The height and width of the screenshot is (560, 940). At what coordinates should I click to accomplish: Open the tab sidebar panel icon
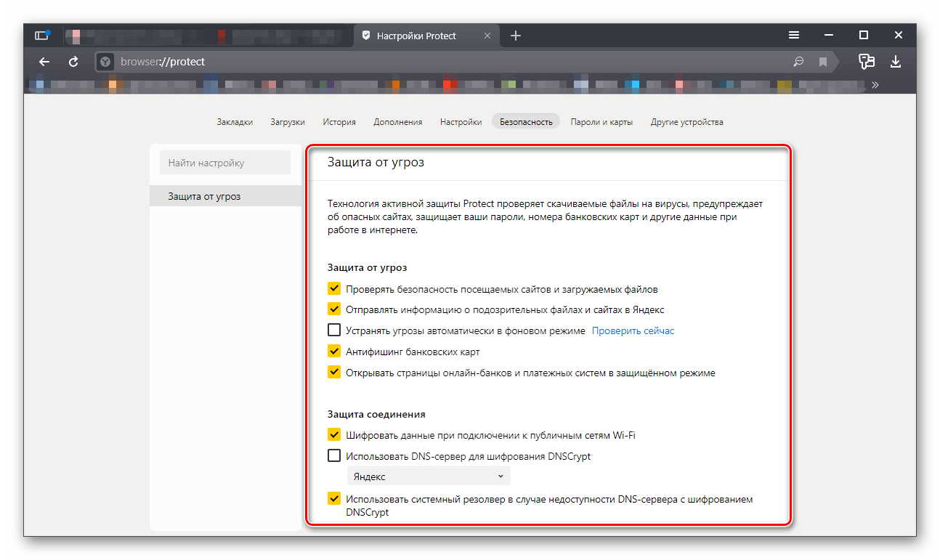[42, 36]
